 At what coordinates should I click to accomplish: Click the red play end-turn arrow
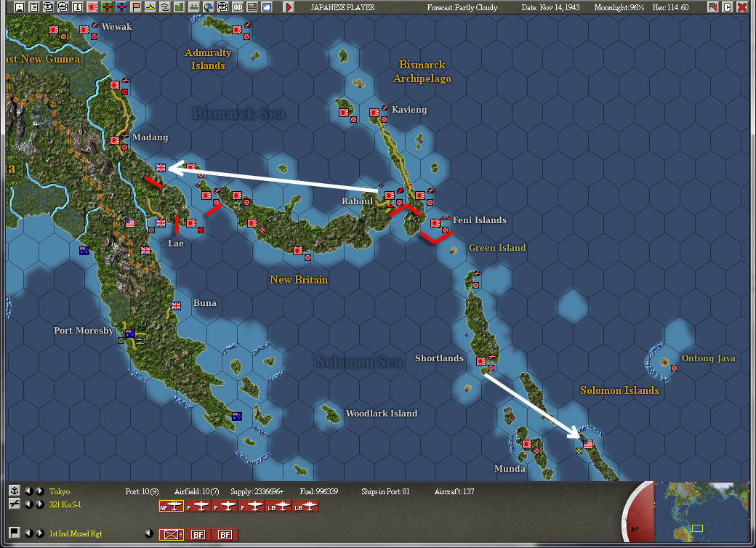point(289,7)
